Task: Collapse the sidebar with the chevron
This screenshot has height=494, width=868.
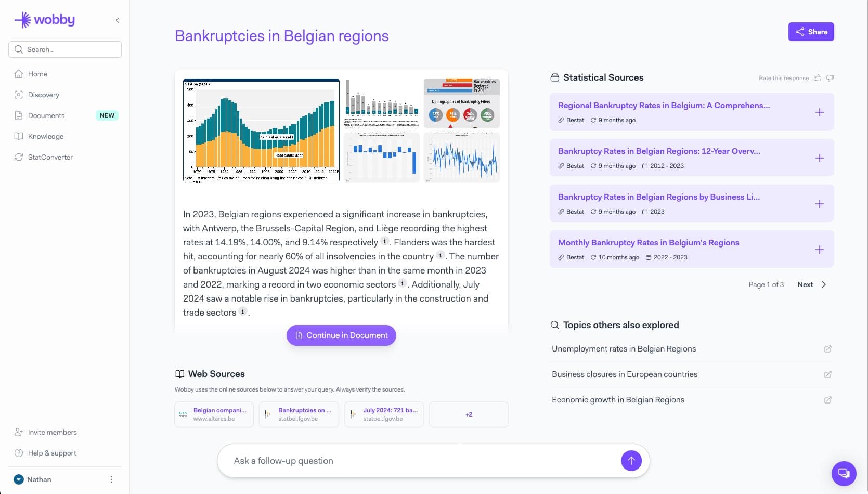Action: 117,20
